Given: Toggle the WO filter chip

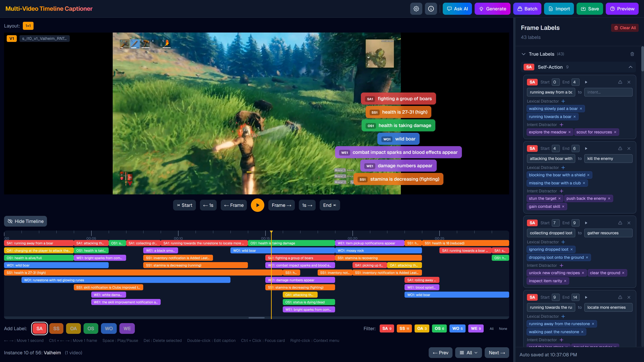Looking at the screenshot, I should tap(457, 328).
